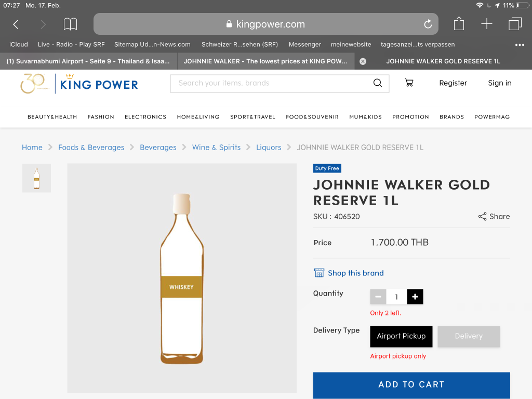Open the BEAUTY&HEALTH menu

[x=52, y=117]
